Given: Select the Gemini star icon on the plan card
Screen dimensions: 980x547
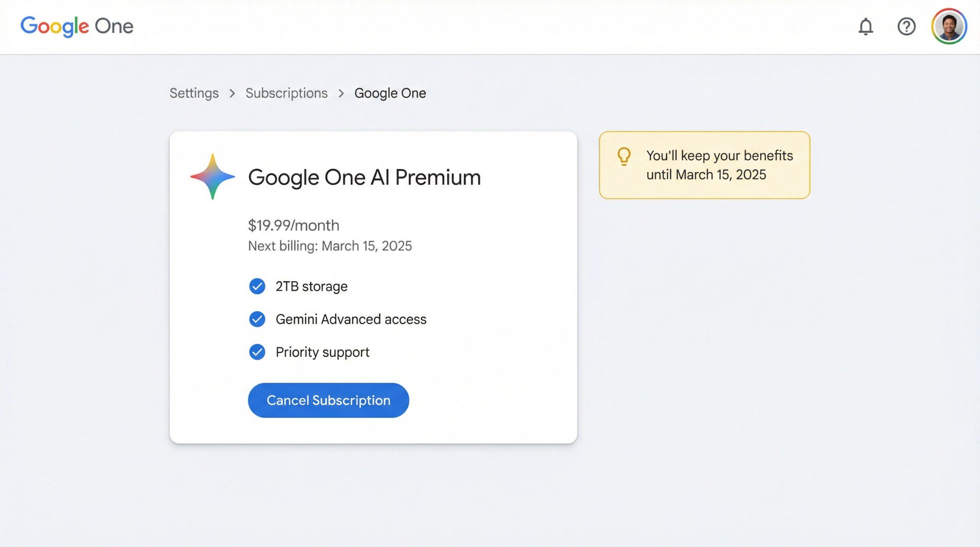Looking at the screenshot, I should pos(213,176).
